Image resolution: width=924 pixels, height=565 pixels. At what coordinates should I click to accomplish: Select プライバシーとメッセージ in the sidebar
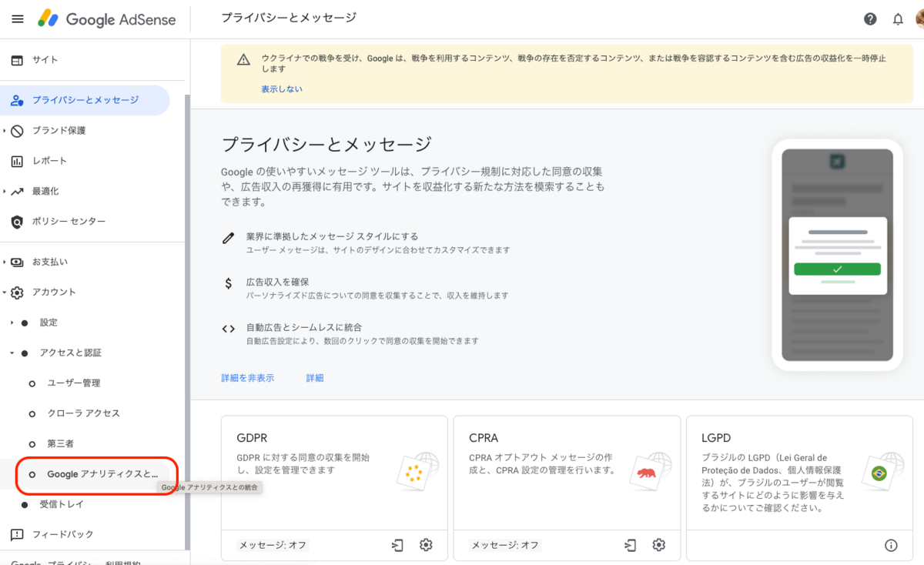[85, 100]
